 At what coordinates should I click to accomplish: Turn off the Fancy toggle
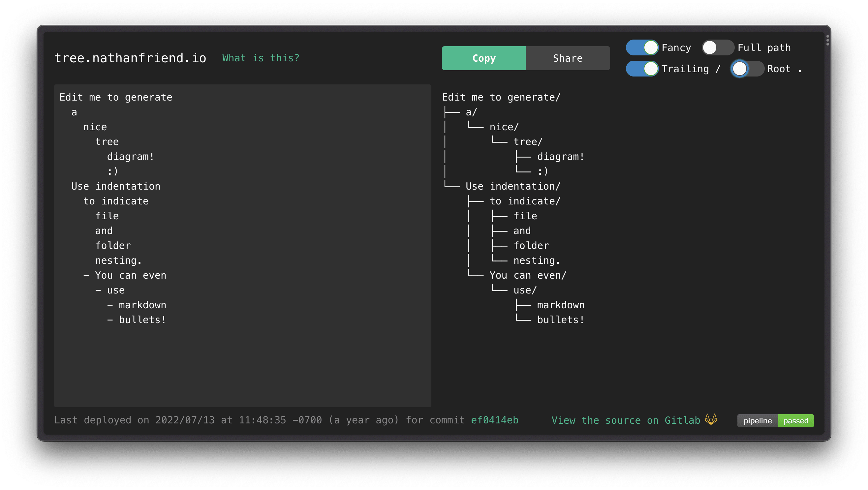click(642, 47)
